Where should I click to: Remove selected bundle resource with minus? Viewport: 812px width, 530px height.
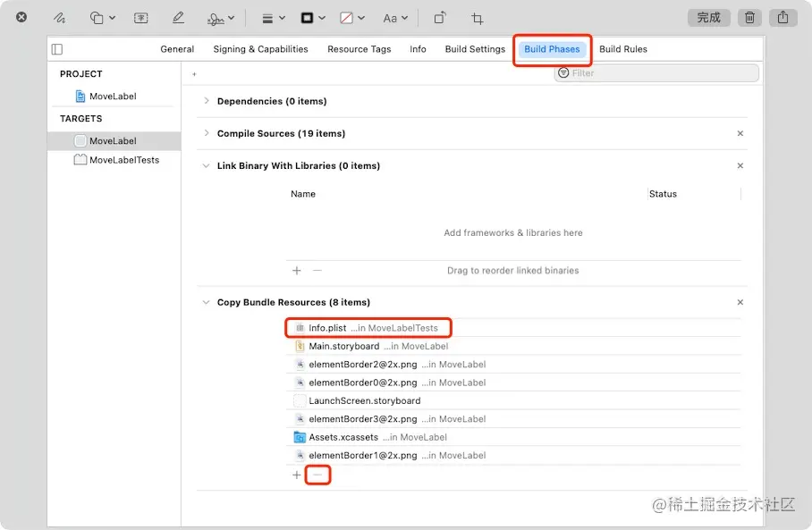tap(317, 475)
